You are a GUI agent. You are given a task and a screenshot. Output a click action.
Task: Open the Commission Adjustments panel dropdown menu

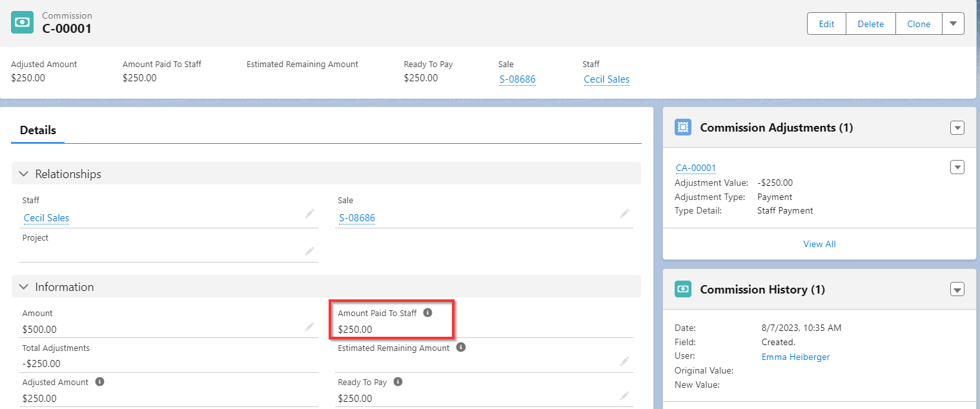coord(957,127)
